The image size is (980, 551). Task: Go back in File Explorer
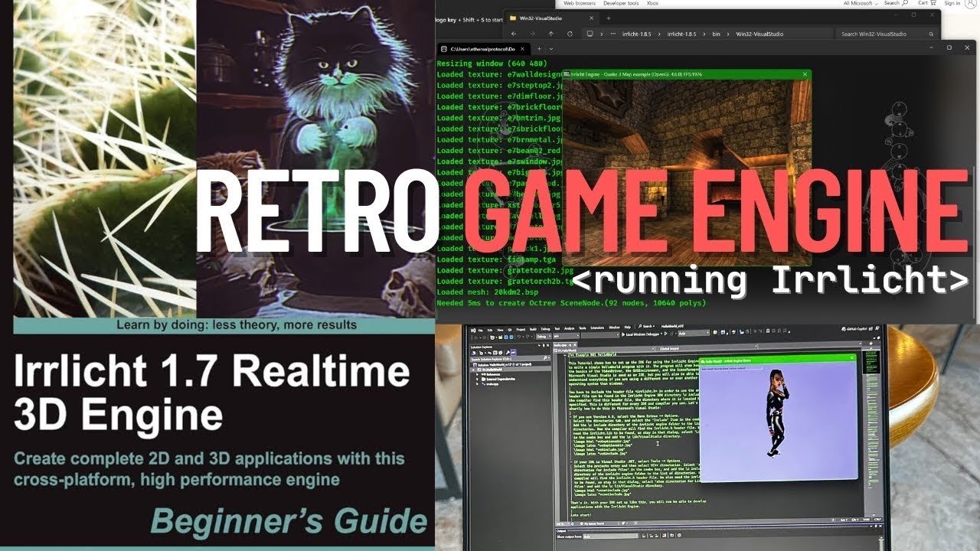pyautogui.click(x=514, y=34)
